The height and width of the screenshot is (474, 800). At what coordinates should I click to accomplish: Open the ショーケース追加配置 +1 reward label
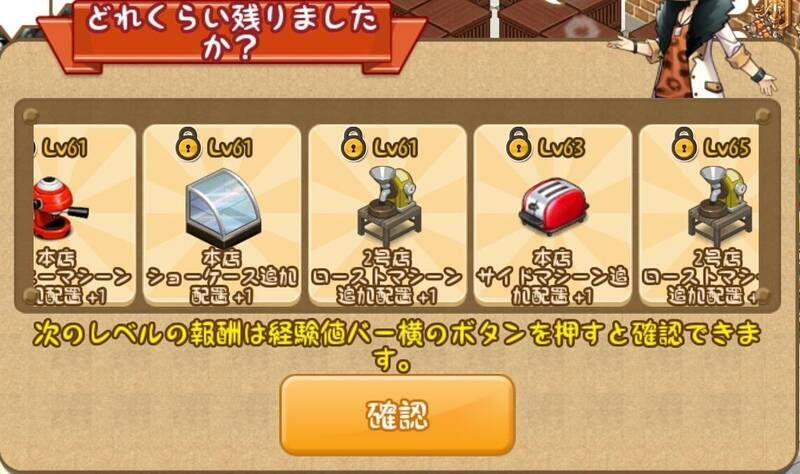(x=222, y=287)
